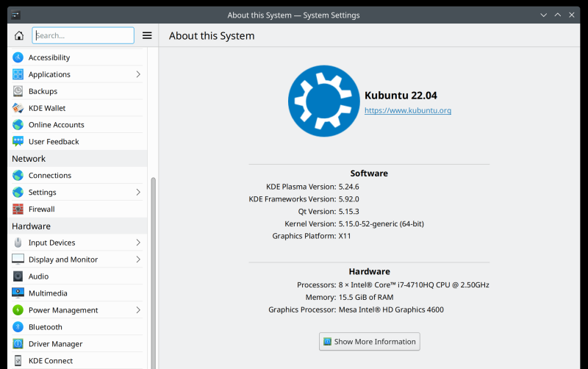This screenshot has height=369, width=588.
Task: Select the Accessibility icon in sidebar
Action: (x=18, y=57)
